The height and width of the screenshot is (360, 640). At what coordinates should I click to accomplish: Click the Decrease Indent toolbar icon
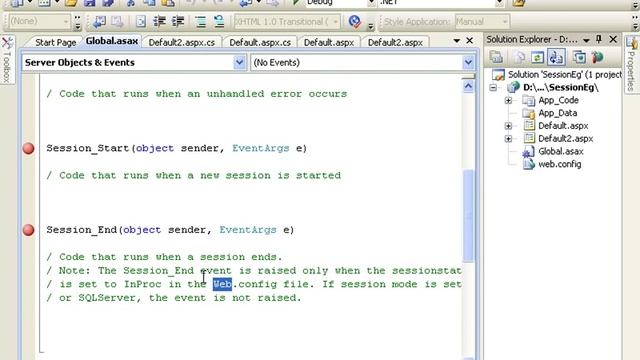pyautogui.click(x=159, y=21)
